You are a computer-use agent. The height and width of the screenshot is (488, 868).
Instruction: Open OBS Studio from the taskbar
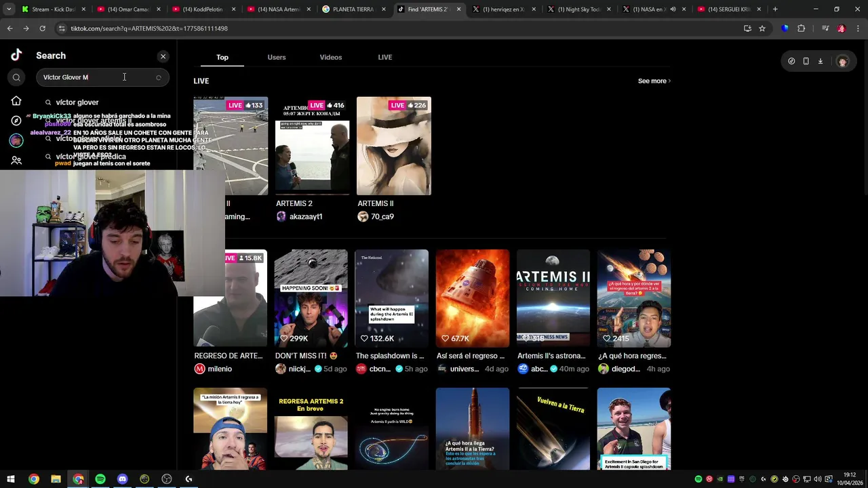click(167, 479)
